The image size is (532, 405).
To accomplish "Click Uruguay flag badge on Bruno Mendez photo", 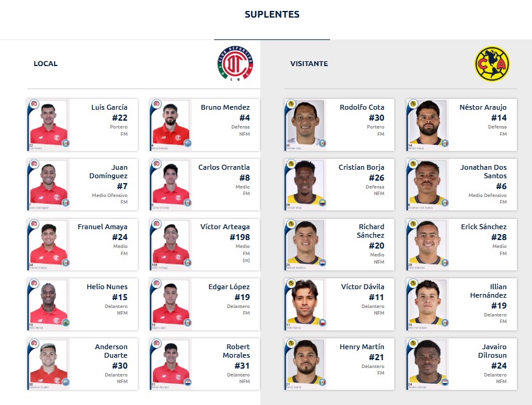I will [187, 143].
